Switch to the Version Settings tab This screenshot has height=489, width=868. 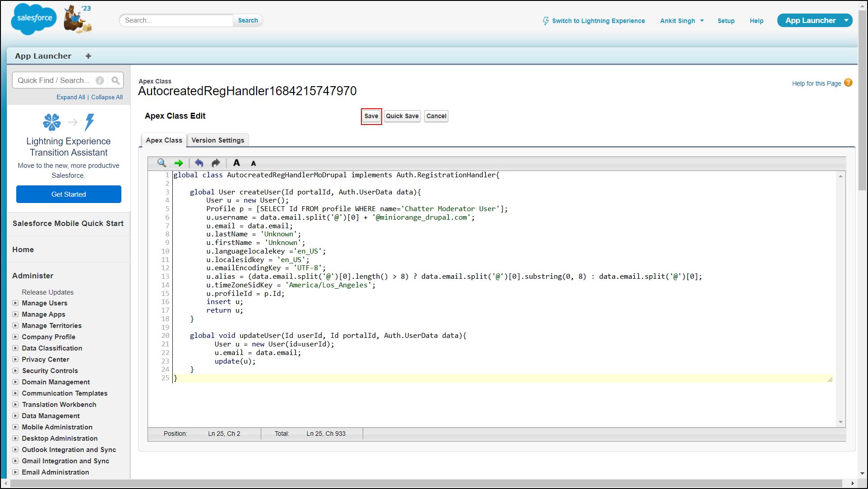point(217,140)
